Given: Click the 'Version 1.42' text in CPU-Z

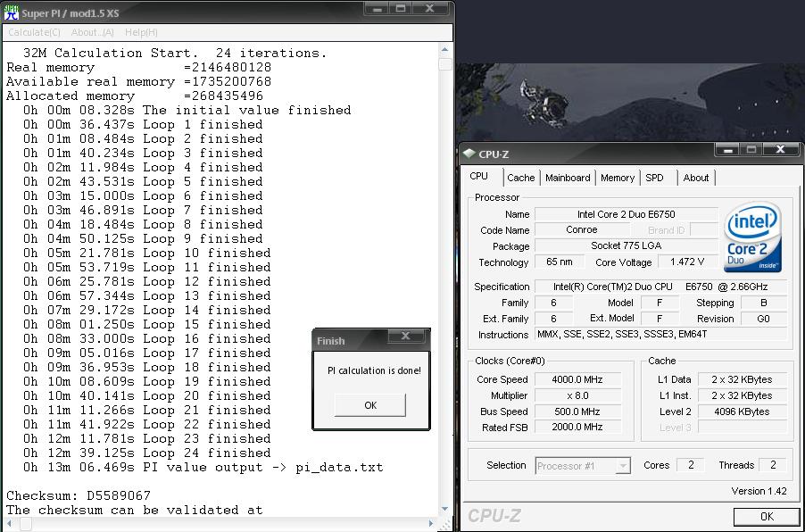Looking at the screenshot, I should click(x=759, y=491).
